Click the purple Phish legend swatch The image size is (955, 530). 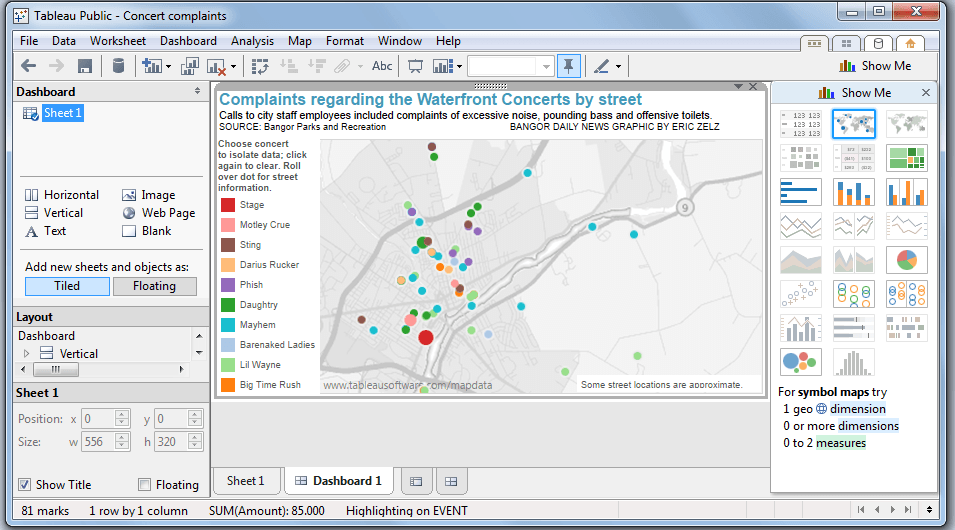coord(228,284)
